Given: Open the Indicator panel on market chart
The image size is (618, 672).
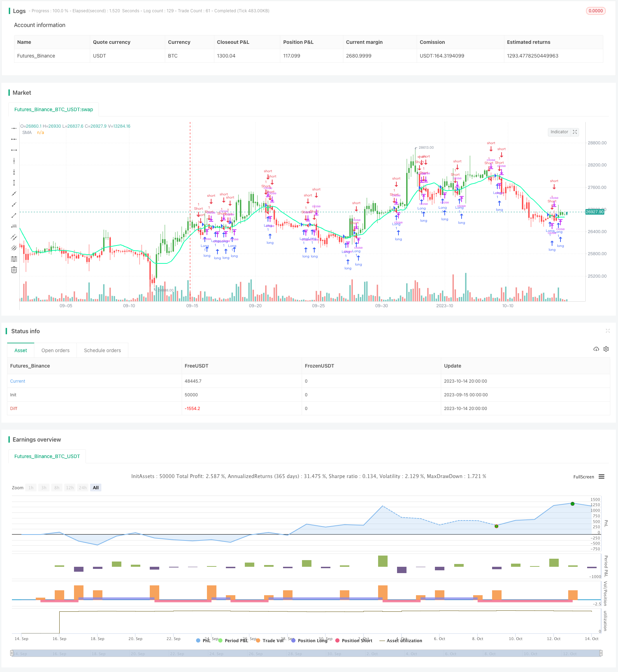Looking at the screenshot, I should 559,132.
